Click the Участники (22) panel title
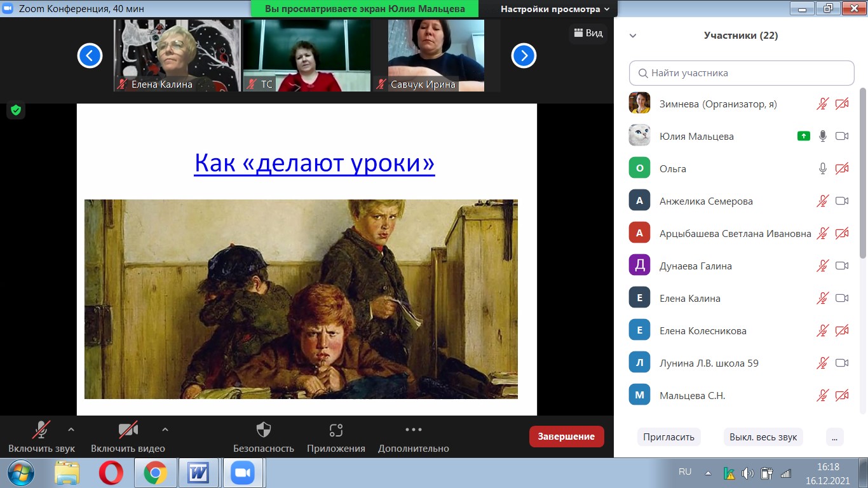The width and height of the screenshot is (868, 488). click(x=741, y=36)
